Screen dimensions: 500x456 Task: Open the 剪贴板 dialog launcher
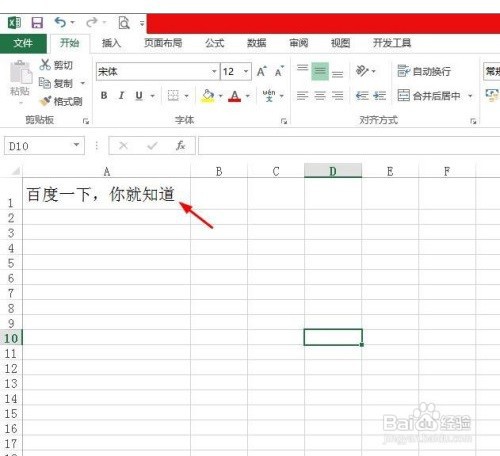86,121
